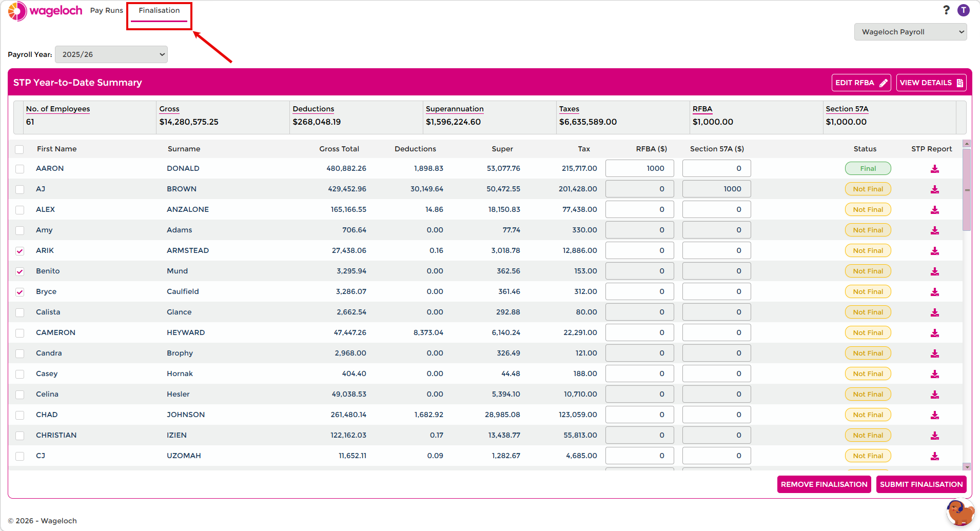Click Not Final status badge for CHAD JOHNSON
The image size is (980, 531).
coord(868,415)
